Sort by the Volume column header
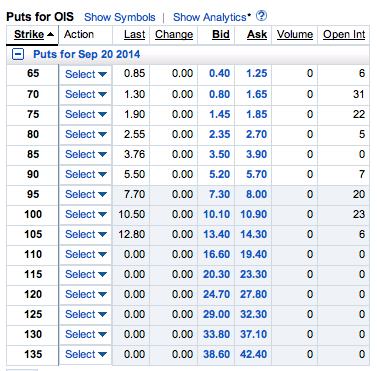The width and height of the screenshot is (377, 371). point(295,34)
